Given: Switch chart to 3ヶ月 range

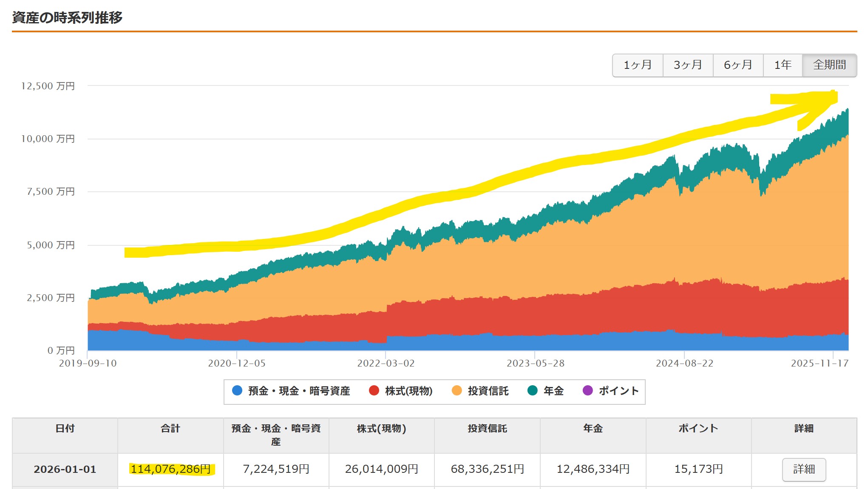Looking at the screenshot, I should click(688, 65).
